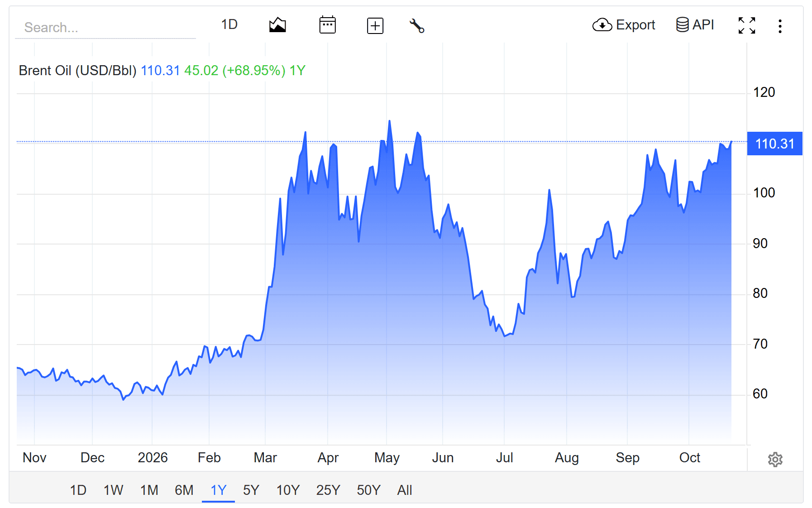The height and width of the screenshot is (508, 812).
Task: Click the 120 price axis label
Action: click(764, 92)
